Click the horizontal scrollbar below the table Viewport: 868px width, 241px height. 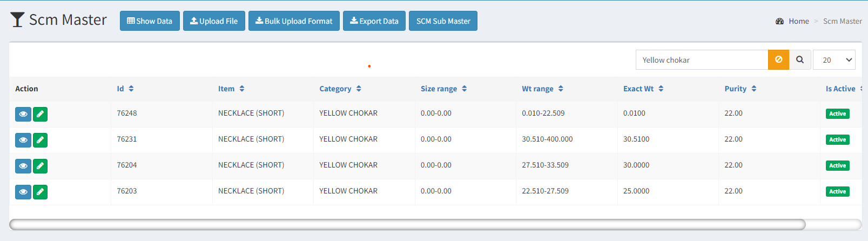(x=407, y=224)
